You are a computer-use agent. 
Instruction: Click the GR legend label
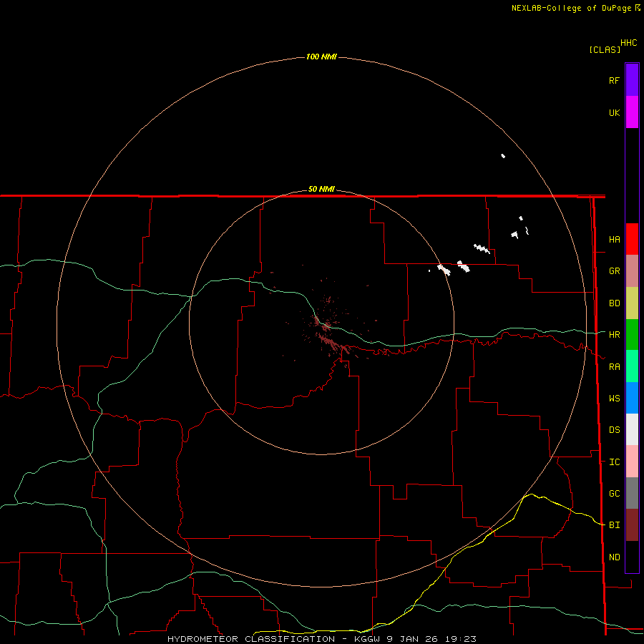click(x=614, y=271)
